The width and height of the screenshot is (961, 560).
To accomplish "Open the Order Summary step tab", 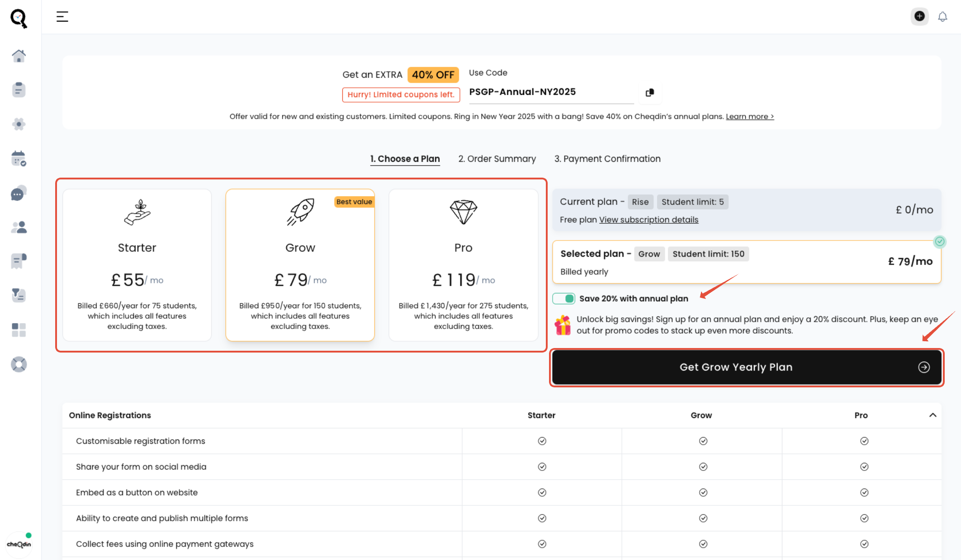I will 497,159.
